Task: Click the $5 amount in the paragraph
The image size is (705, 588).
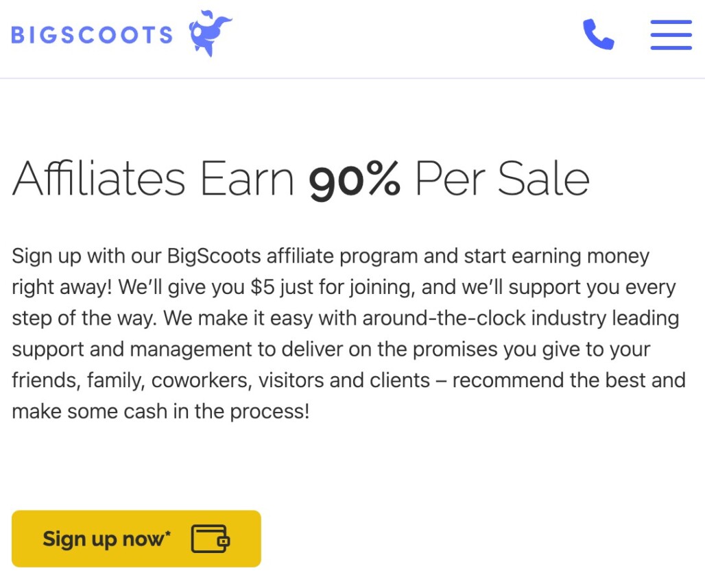Action: pos(263,287)
